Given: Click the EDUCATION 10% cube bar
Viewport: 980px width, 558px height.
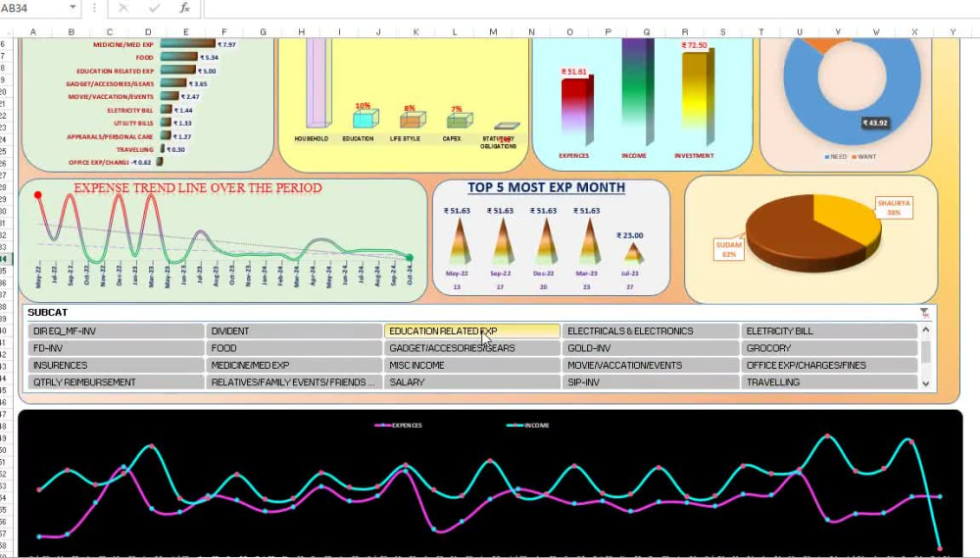Looking at the screenshot, I should pyautogui.click(x=366, y=119).
